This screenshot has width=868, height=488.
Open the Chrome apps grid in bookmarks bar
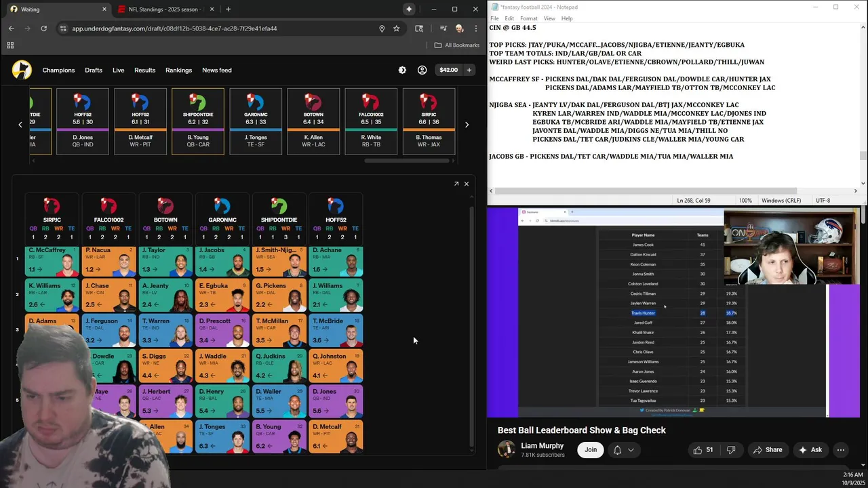(10, 45)
